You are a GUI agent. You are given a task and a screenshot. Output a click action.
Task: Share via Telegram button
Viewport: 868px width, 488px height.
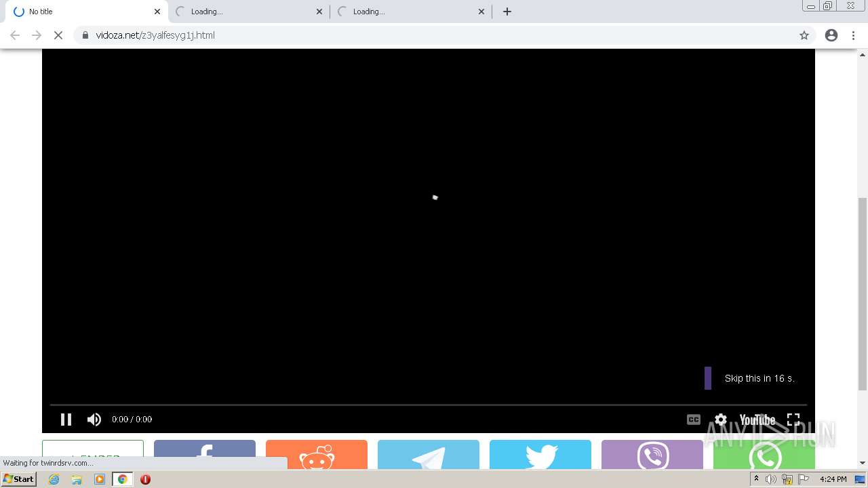coord(429,455)
